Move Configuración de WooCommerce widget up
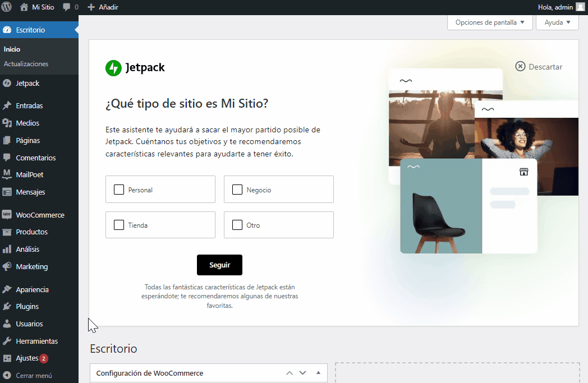The image size is (588, 383). coord(289,373)
